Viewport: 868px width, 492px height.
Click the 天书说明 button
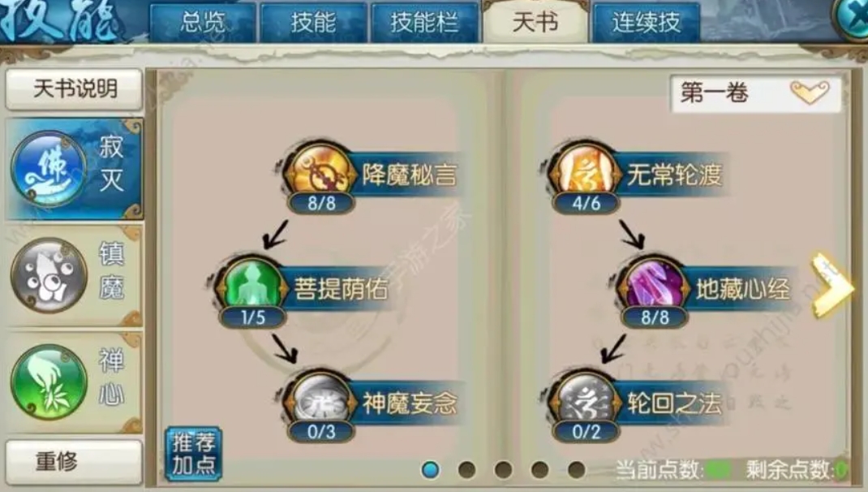74,88
